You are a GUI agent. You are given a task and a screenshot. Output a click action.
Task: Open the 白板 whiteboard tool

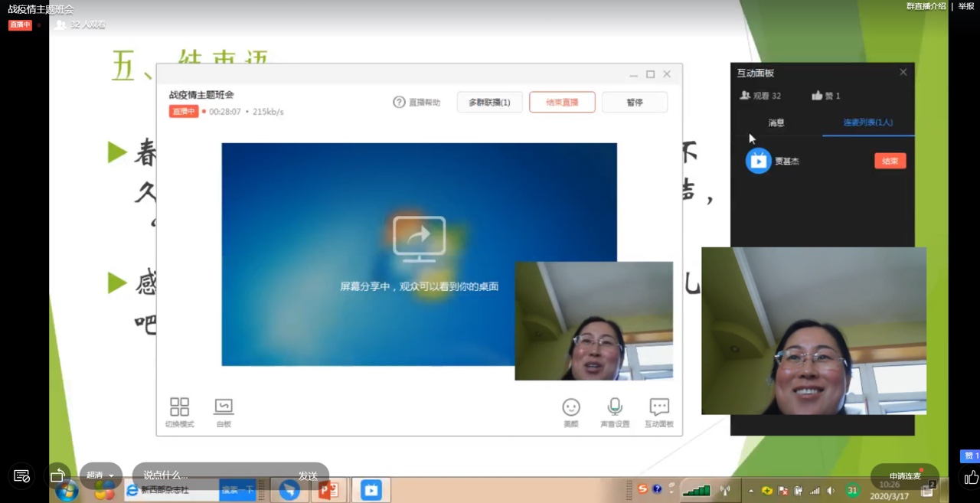[224, 407]
